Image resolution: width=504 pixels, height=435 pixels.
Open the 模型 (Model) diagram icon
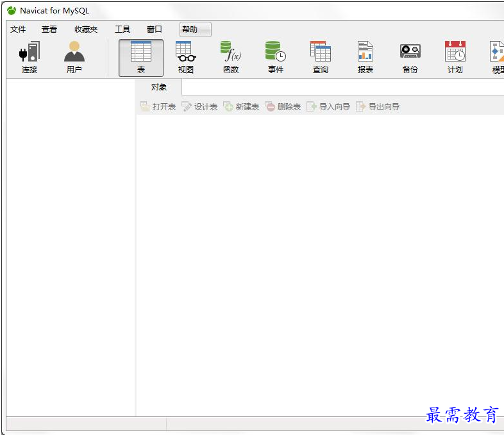tap(496, 51)
